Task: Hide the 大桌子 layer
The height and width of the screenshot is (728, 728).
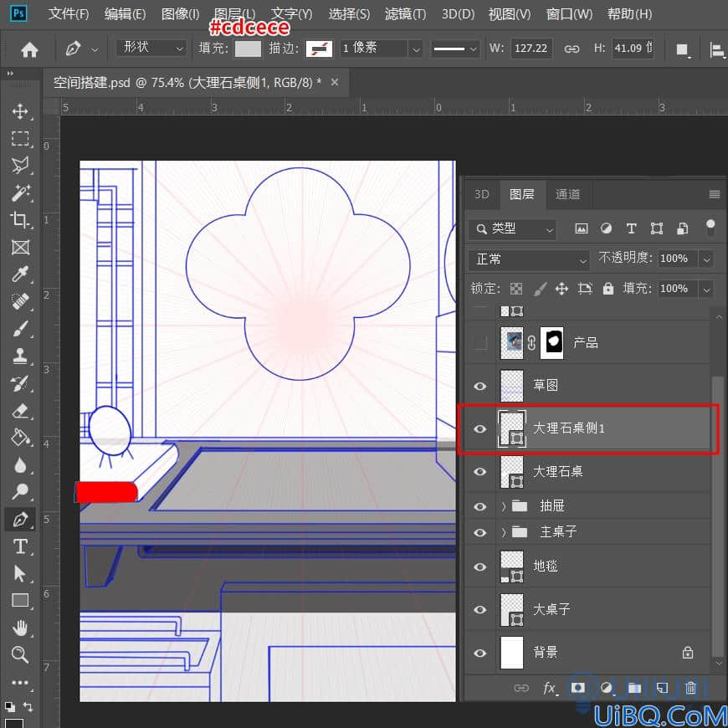Action: 480,610
